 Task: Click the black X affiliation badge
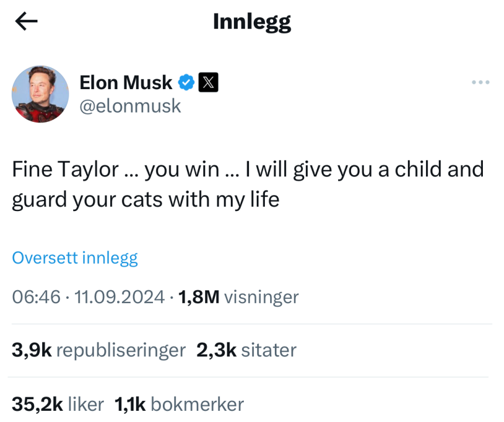tap(209, 83)
